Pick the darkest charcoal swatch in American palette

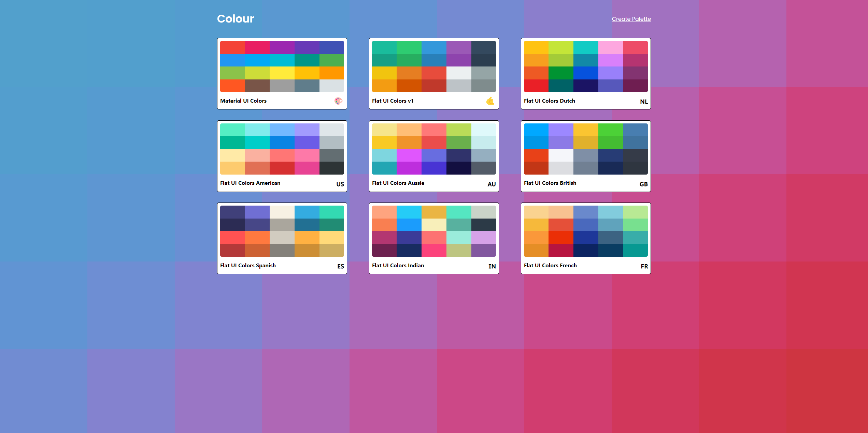point(332,168)
